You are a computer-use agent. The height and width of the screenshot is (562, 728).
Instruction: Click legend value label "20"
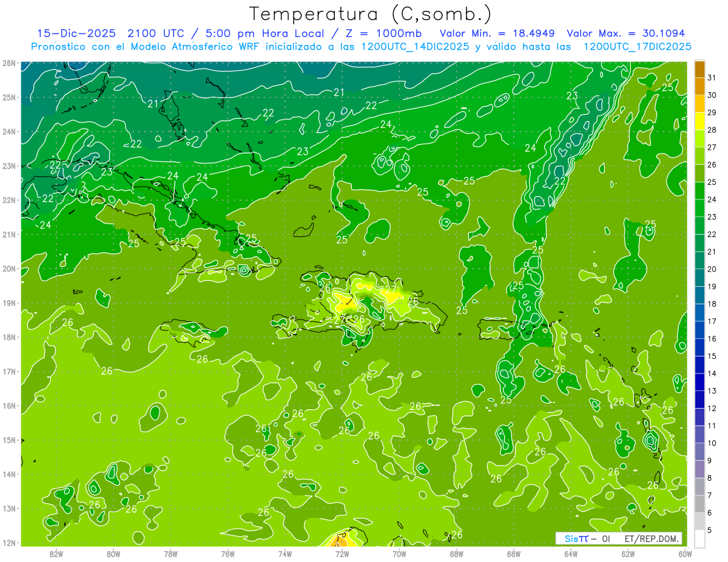[x=712, y=269]
